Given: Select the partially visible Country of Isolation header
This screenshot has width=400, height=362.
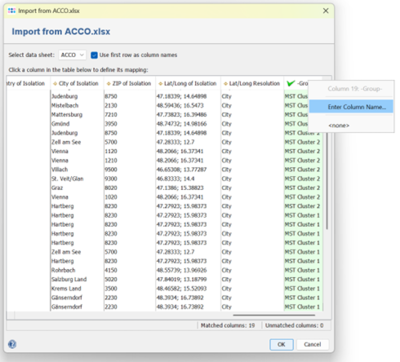Looking at the screenshot, I should click(28, 83).
